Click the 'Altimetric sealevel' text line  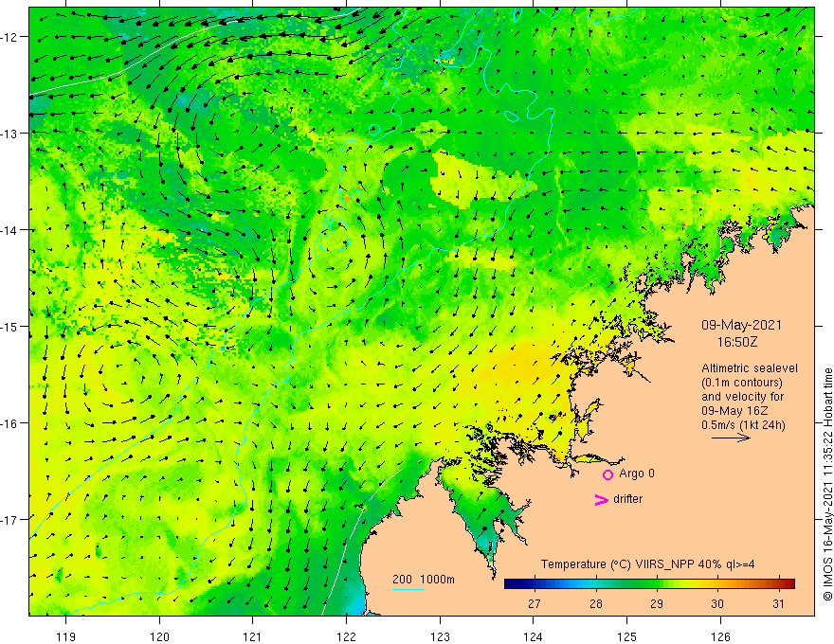(x=750, y=367)
